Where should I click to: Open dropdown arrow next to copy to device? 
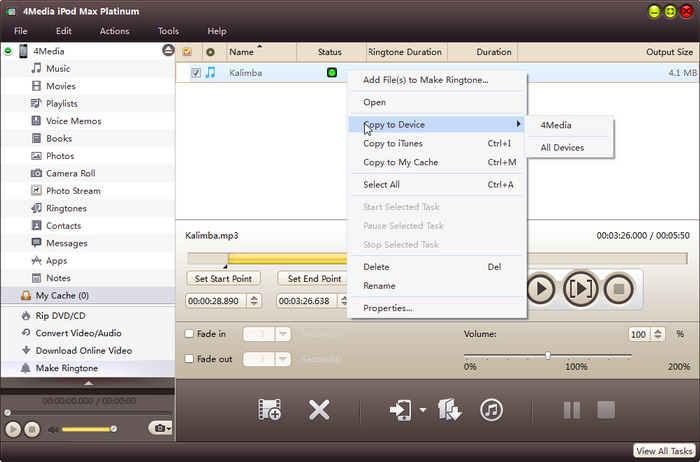pyautogui.click(x=425, y=410)
